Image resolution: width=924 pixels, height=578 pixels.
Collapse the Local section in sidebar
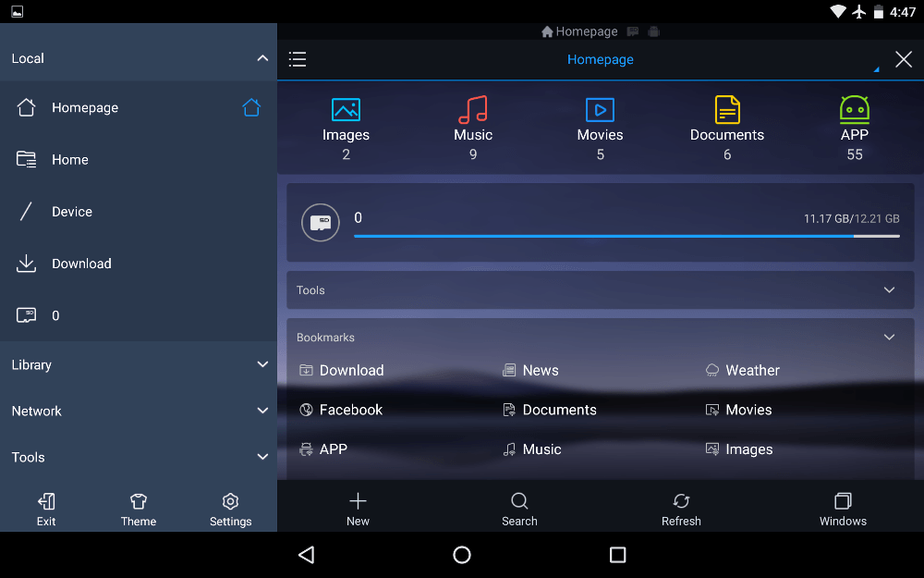pos(261,55)
